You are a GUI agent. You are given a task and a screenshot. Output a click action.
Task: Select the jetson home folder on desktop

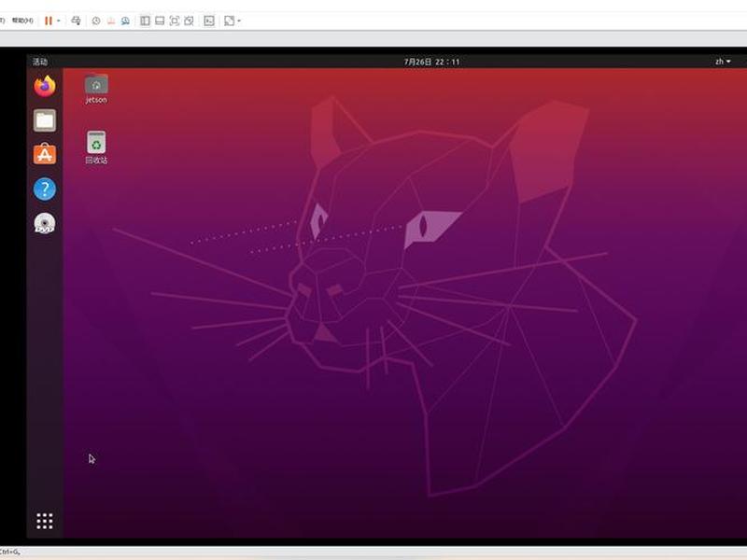click(96, 89)
